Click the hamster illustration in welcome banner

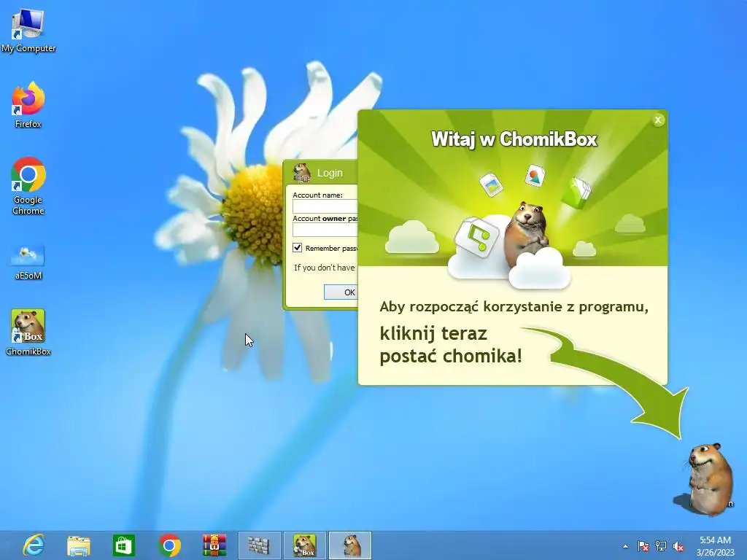pyautogui.click(x=527, y=235)
